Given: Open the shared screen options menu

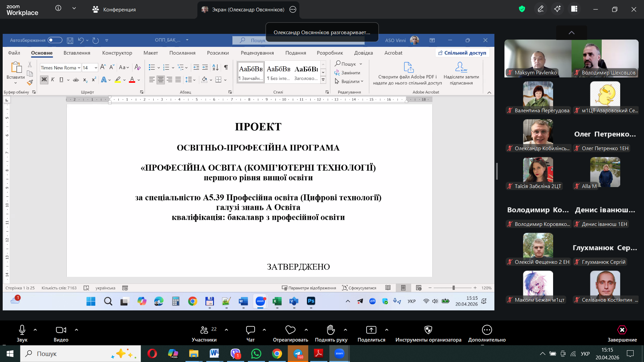Looking at the screenshot, I should [293, 10].
